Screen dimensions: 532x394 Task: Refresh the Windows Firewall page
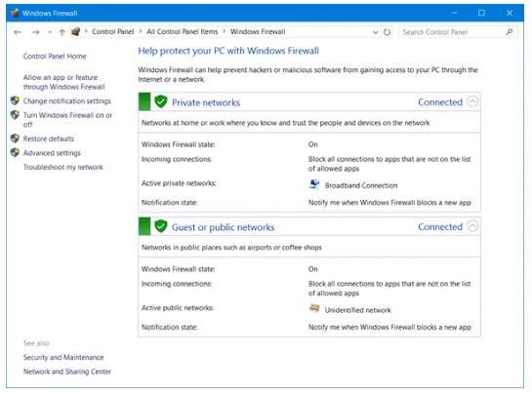tap(387, 32)
